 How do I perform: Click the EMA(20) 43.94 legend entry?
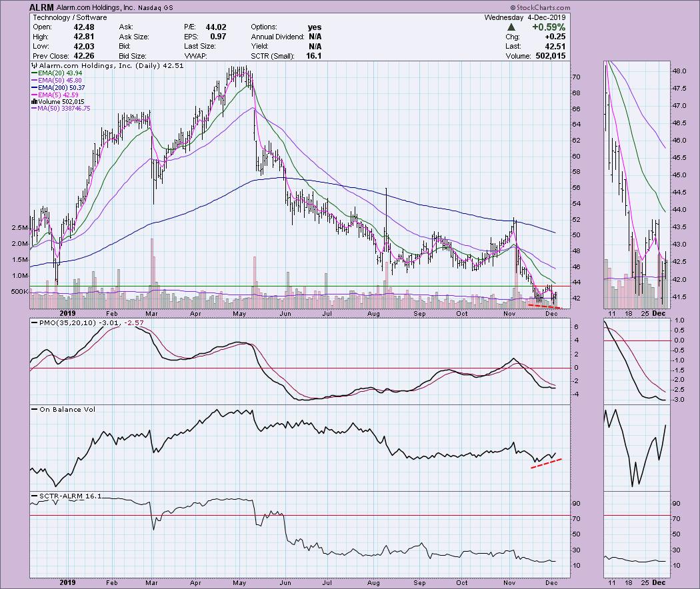coord(56,73)
